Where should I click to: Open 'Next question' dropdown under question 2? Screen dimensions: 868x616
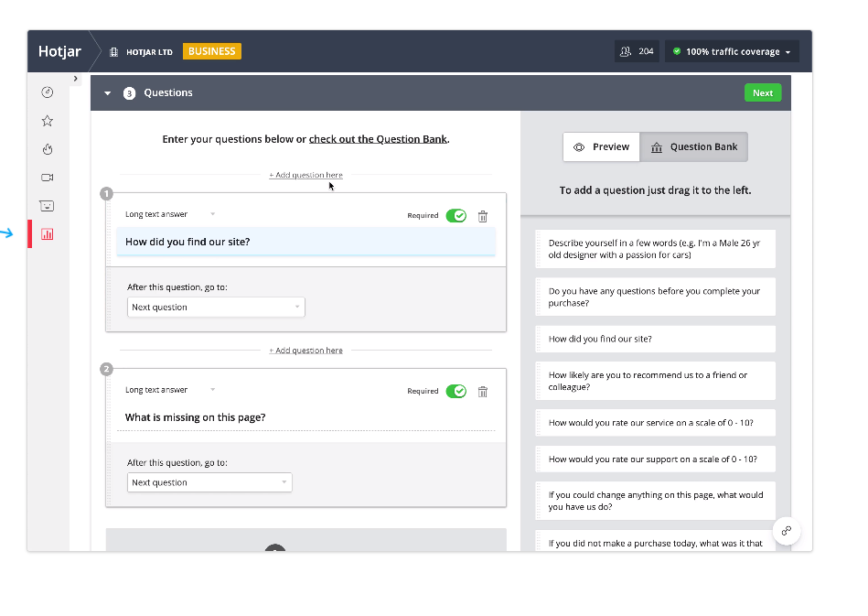pos(209,482)
